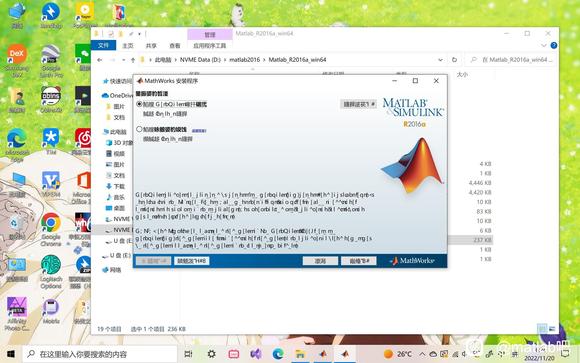580x363 pixels.
Task: Click the Explorer help question mark icon
Action: click(x=554, y=45)
